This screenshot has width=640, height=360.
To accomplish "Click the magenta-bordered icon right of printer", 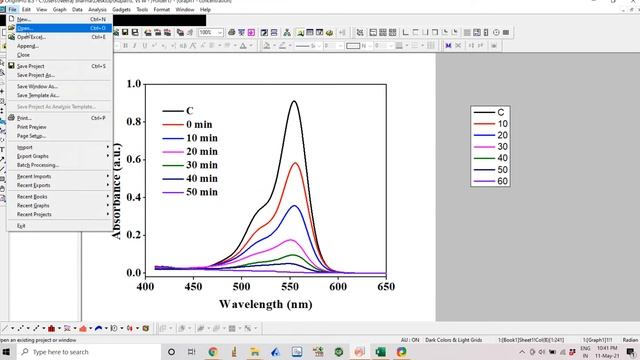I will [251, 32].
